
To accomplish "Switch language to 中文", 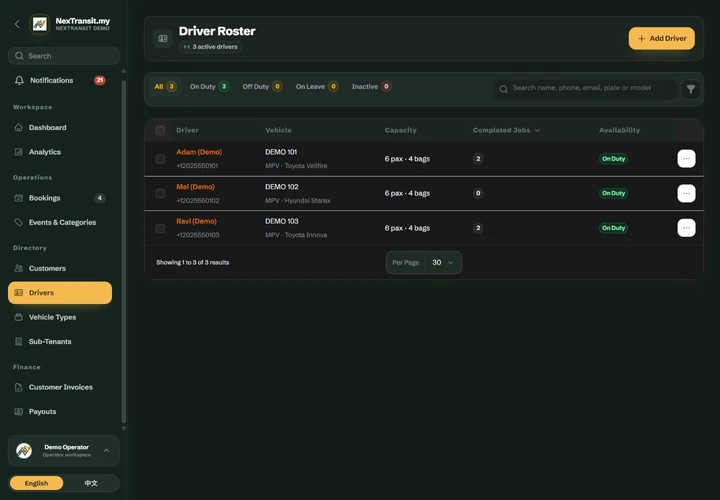I will (91, 483).
